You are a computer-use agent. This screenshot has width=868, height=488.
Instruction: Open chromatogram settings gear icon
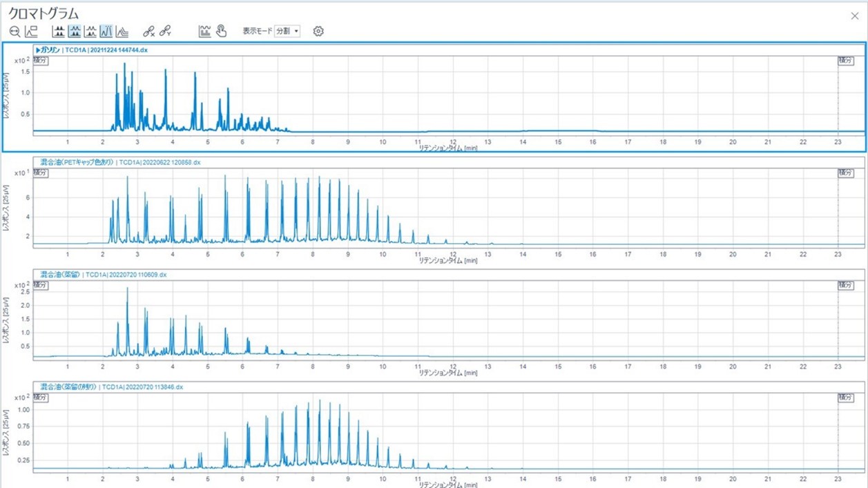click(x=318, y=31)
